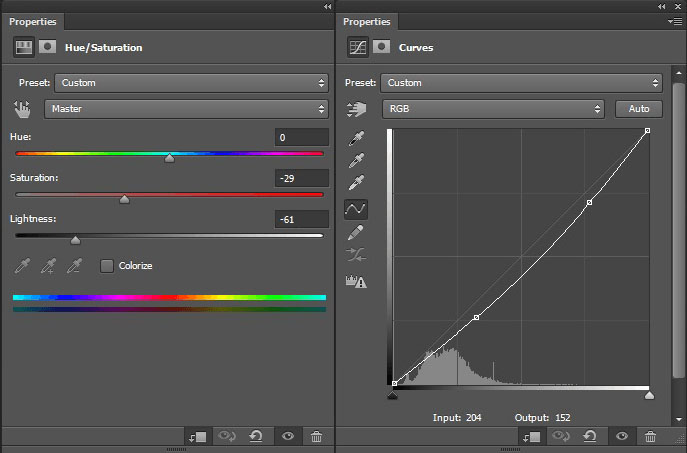
Task: Enable the Colorize checkbox
Action: 107,265
